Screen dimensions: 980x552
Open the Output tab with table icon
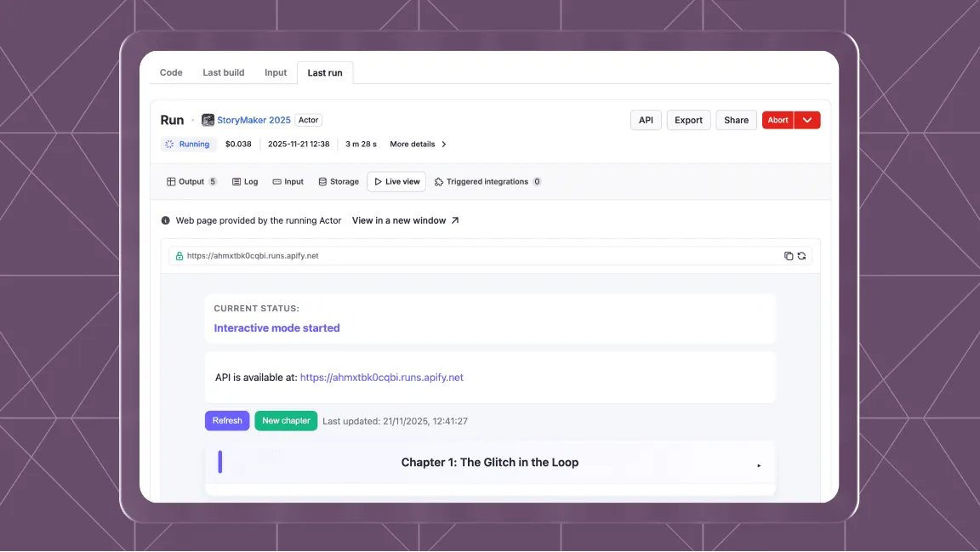191,182
